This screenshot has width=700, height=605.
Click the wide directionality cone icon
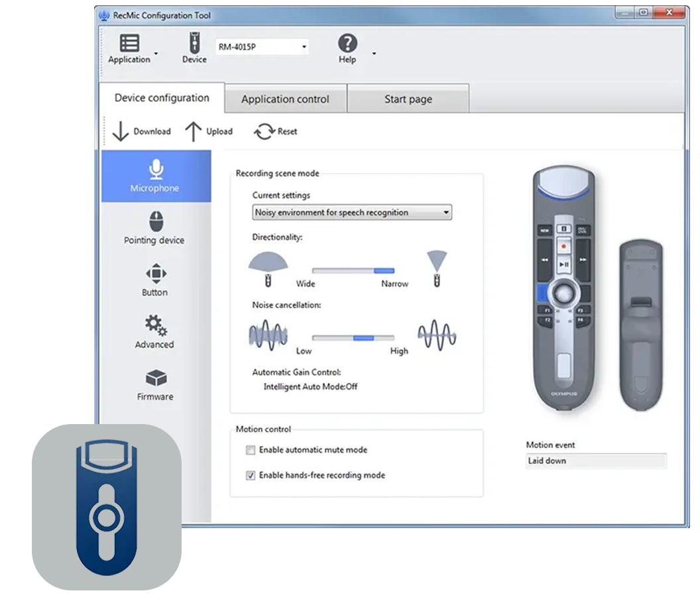coord(268,269)
